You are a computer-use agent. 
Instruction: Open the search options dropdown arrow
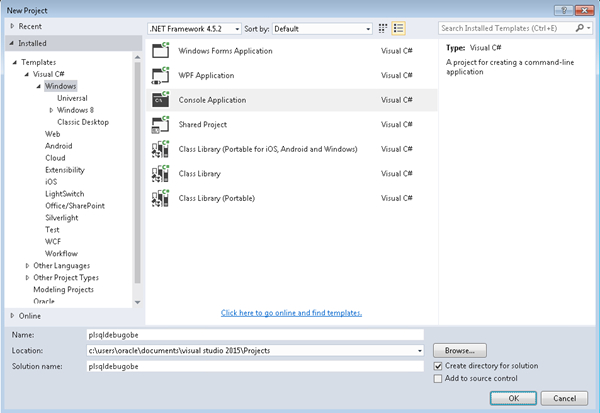[589, 28]
